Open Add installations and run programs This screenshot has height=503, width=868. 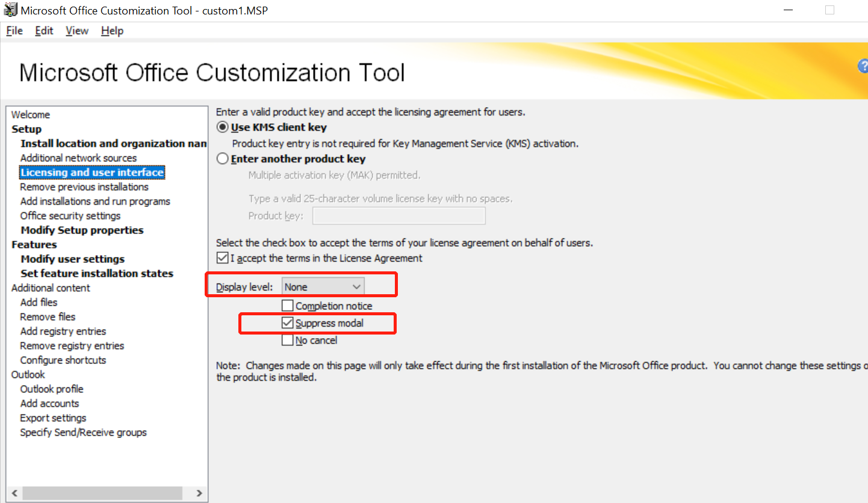pos(95,202)
